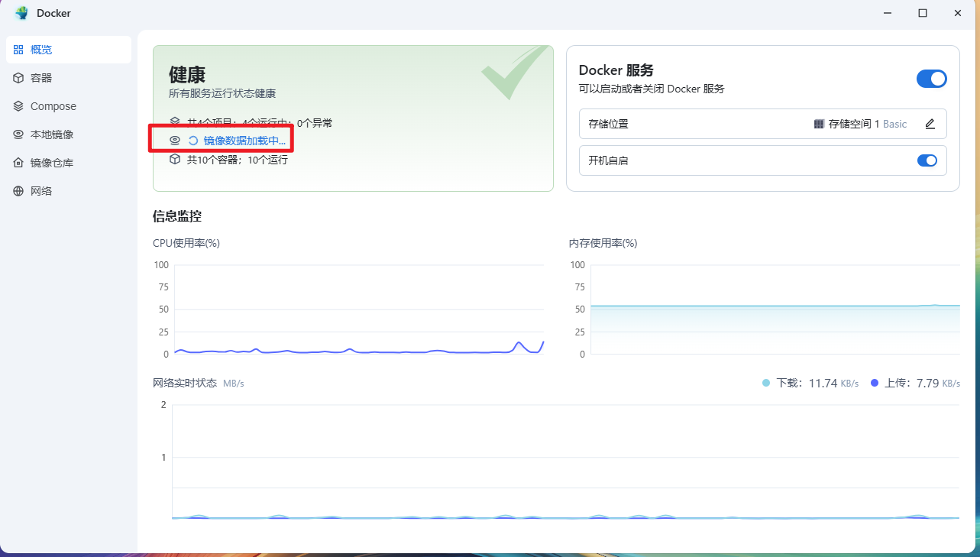The width and height of the screenshot is (980, 557).
Task: Click the network real-time traffic chart
Action: point(565,461)
